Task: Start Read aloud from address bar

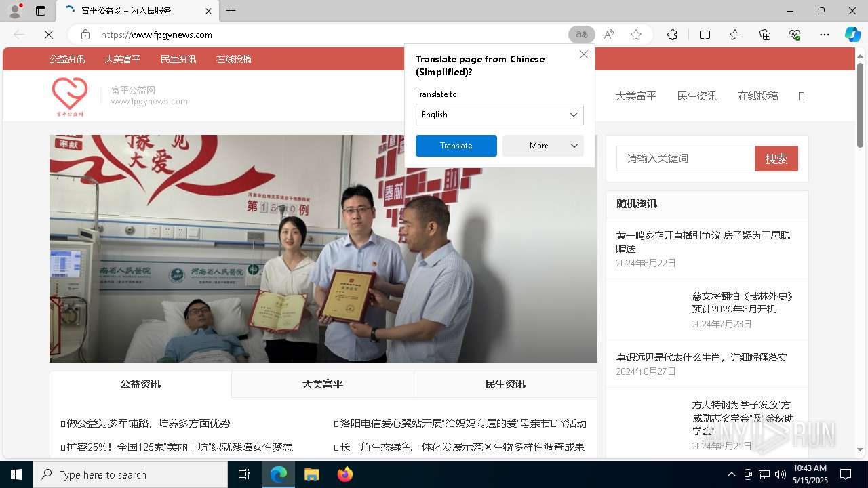Action: (609, 35)
